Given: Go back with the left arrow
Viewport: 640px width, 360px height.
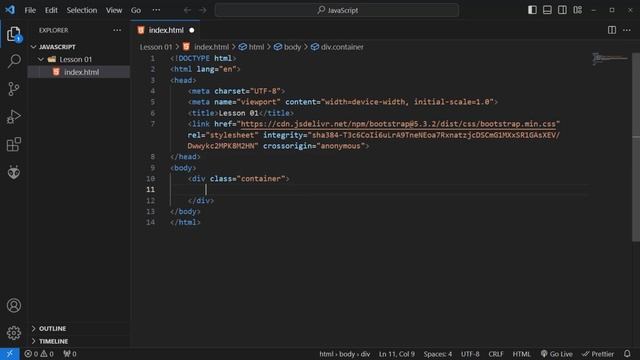Looking at the screenshot, I should tap(187, 10).
